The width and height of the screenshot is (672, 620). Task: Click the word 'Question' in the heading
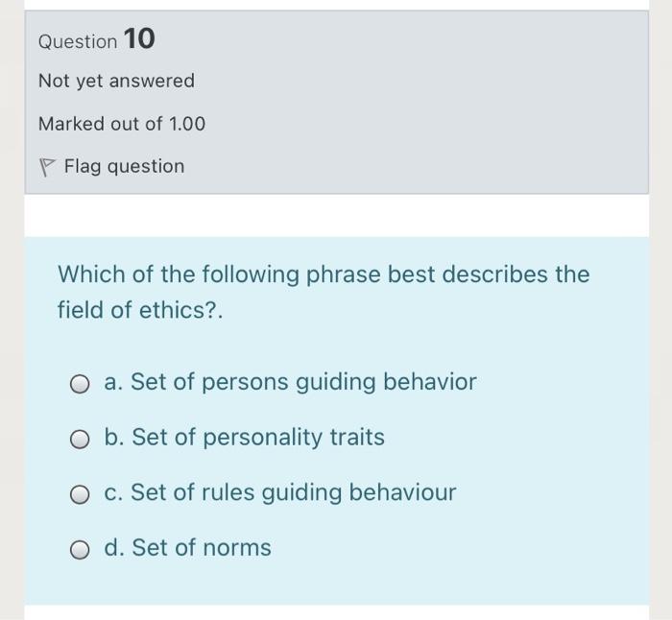pos(78,41)
